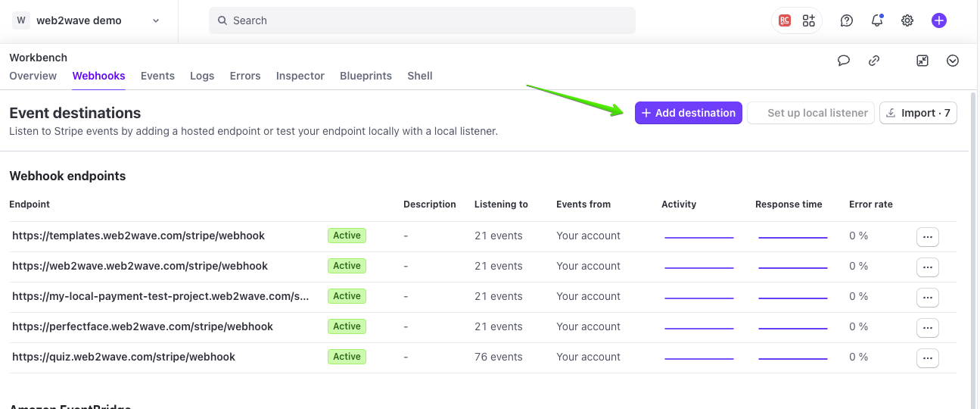Click the Workbench expand window icon
The width and height of the screenshot is (980, 409).
point(922,61)
